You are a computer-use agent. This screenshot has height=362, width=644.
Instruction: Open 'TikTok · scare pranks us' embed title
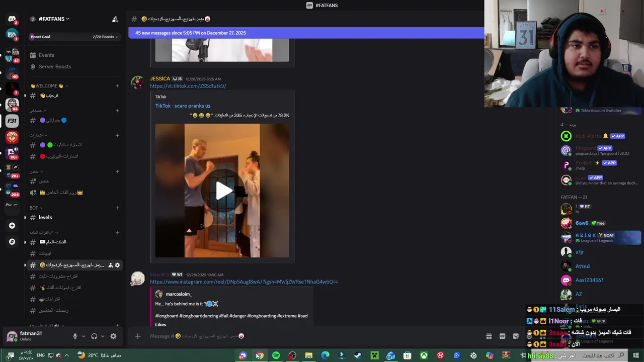183,106
